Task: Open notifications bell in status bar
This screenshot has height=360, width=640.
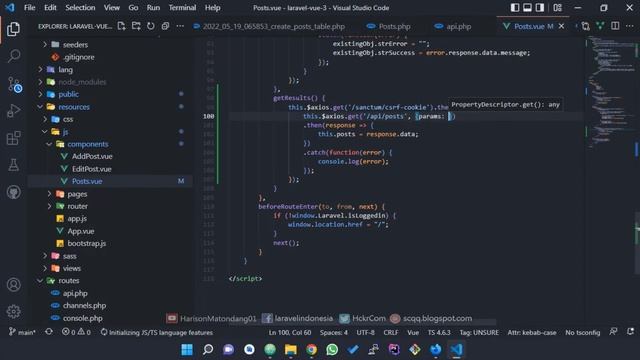Action: [x=631, y=332]
